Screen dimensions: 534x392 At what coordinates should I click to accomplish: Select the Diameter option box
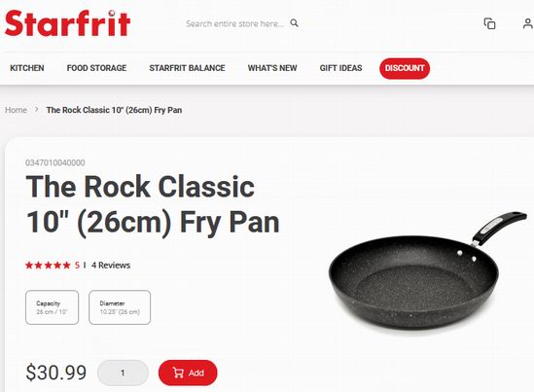120,307
